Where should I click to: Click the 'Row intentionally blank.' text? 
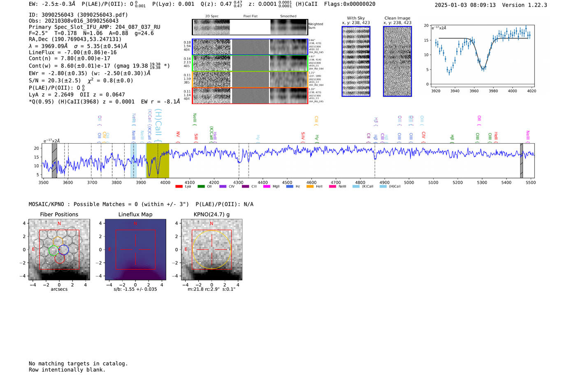pyautogui.click(x=67, y=370)
